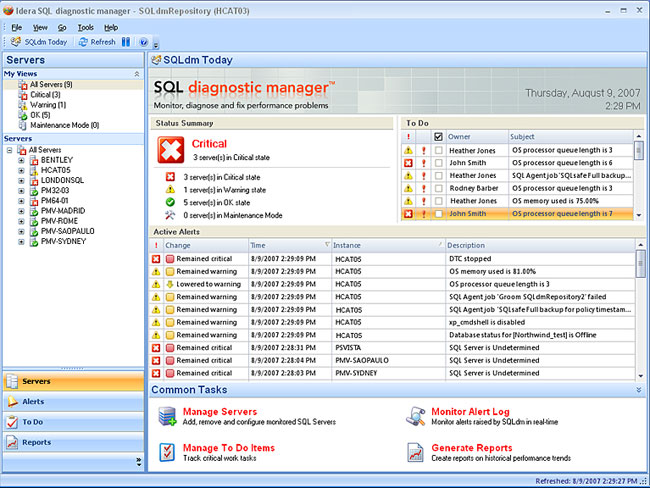The width and height of the screenshot is (650, 488).
Task: Select PMV-SYDNEY in server tree
Action: click(x=63, y=241)
